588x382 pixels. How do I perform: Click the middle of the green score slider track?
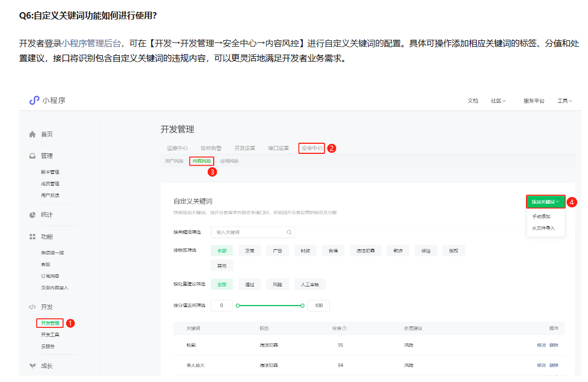pos(270,306)
